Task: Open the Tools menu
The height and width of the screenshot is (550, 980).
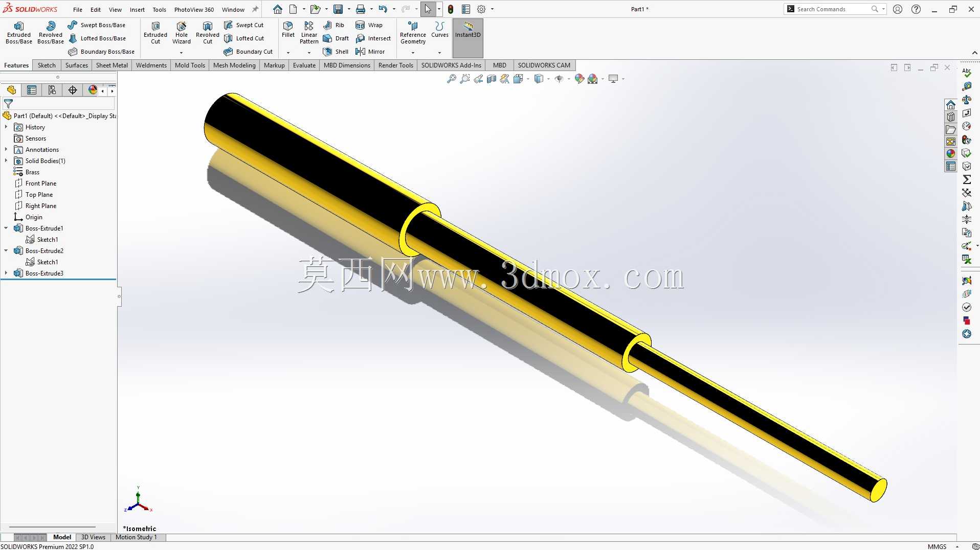Action: tap(160, 9)
